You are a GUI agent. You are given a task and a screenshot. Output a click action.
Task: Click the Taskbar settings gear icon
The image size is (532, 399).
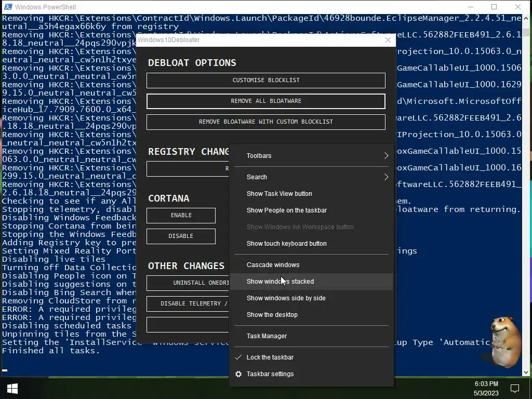238,374
